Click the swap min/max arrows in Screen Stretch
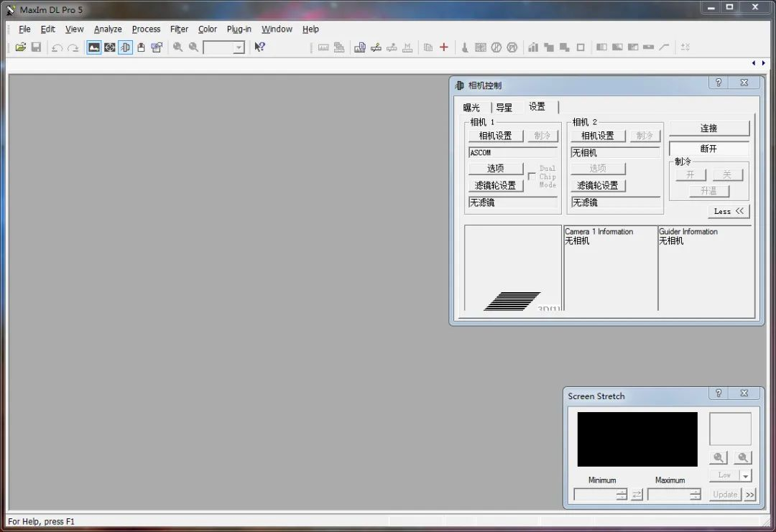Image resolution: width=776 pixels, height=532 pixels. pos(637,495)
